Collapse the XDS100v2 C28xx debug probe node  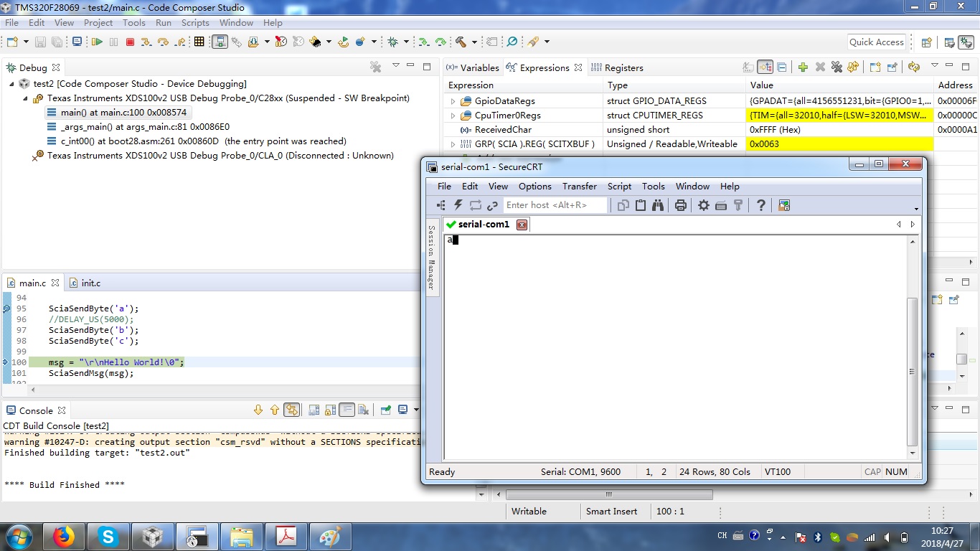click(26, 98)
